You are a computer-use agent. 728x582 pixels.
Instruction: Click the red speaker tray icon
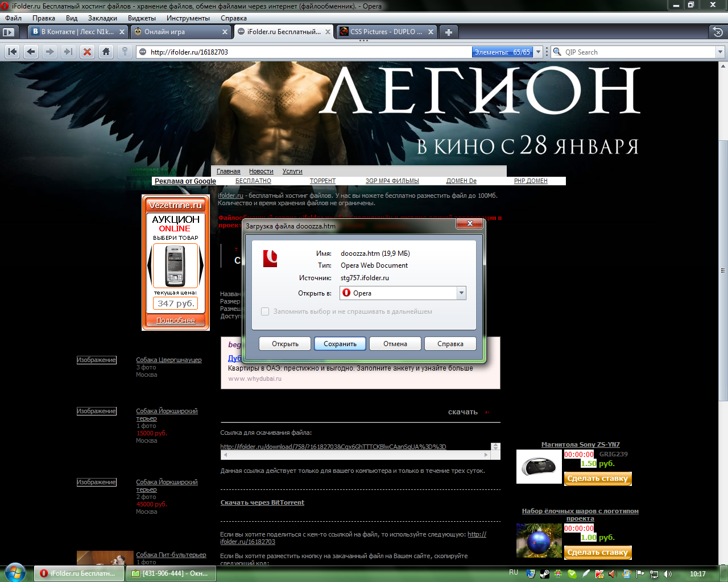(613, 573)
